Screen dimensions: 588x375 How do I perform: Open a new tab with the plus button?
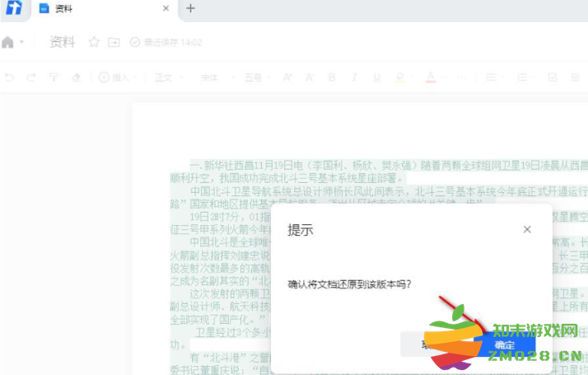190,8
